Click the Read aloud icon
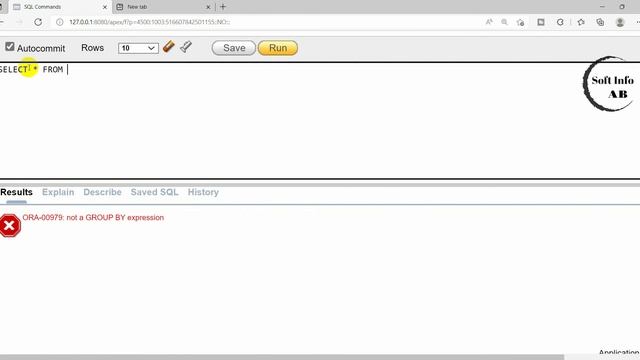The height and width of the screenshot is (360, 640). pos(489,22)
